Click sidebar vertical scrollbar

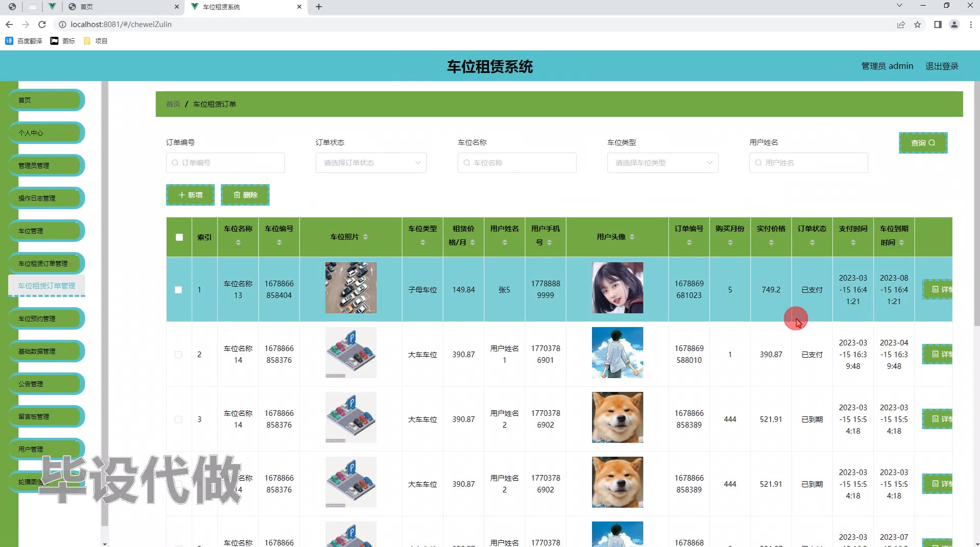[105, 304]
